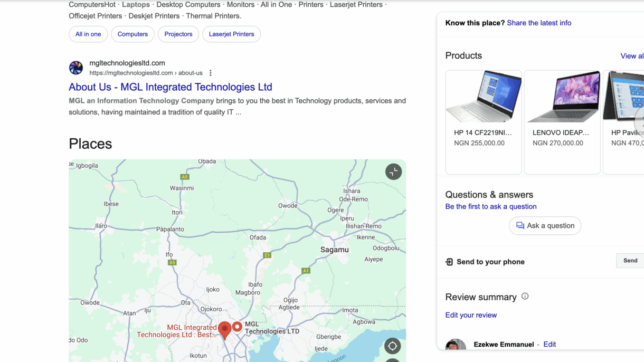The height and width of the screenshot is (362, 644).
Task: Open the Laptops sitelink text
Action: pyautogui.click(x=136, y=5)
